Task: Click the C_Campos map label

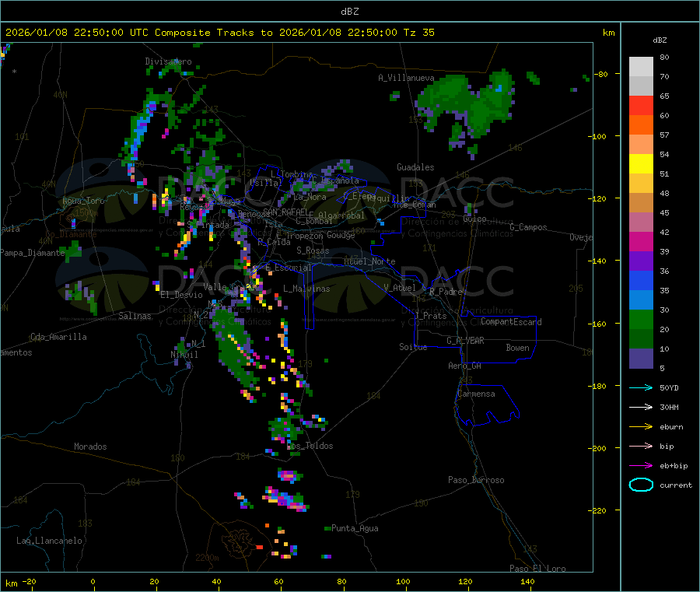Action: tap(528, 227)
